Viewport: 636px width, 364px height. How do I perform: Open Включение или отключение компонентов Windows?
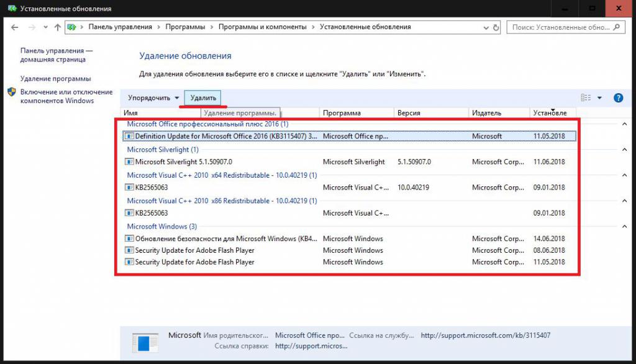pos(66,96)
